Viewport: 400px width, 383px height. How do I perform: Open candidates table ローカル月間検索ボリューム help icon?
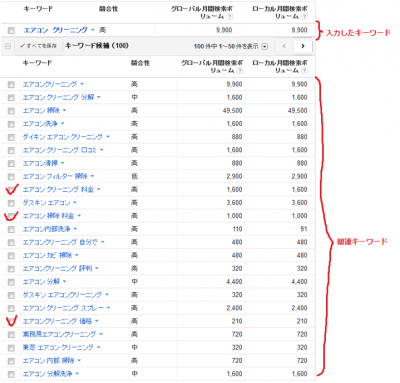tap(304, 70)
